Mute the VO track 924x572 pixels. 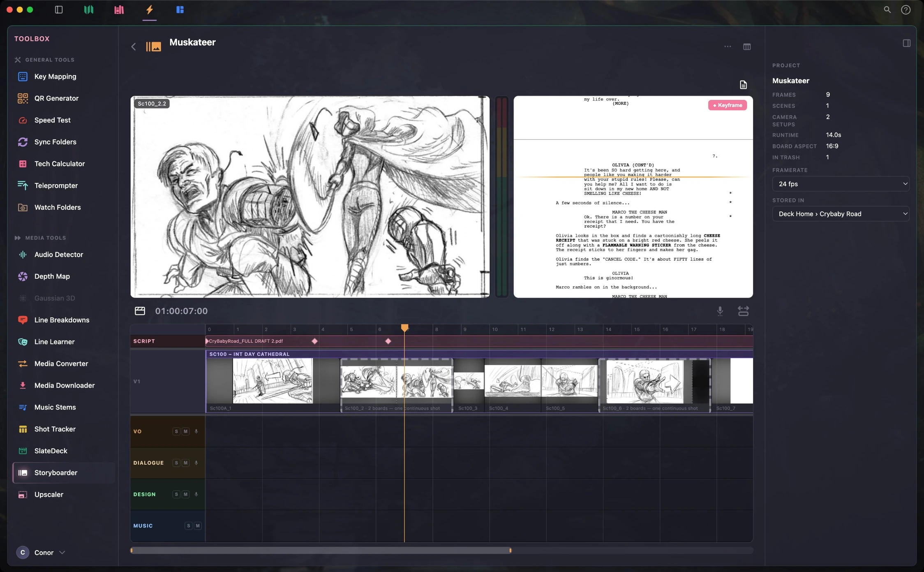pyautogui.click(x=186, y=431)
